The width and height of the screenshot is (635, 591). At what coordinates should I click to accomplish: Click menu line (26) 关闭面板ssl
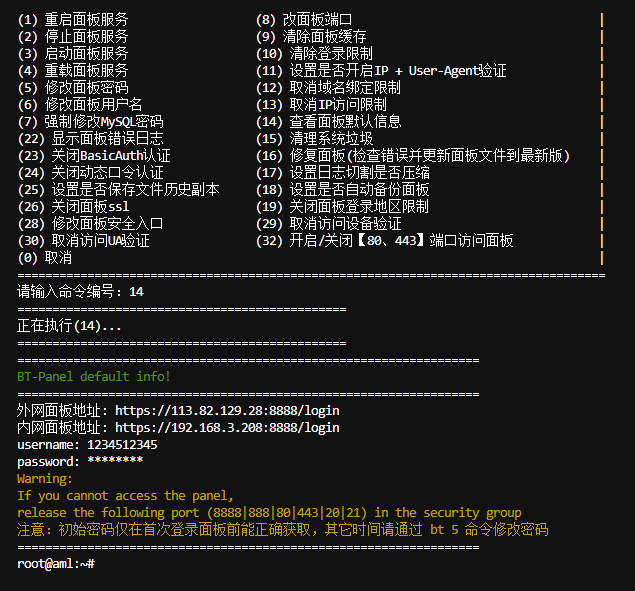[73, 207]
